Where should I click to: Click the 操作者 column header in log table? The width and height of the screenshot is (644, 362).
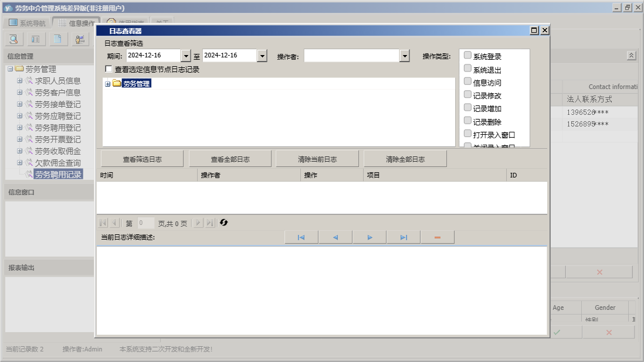[249, 175]
